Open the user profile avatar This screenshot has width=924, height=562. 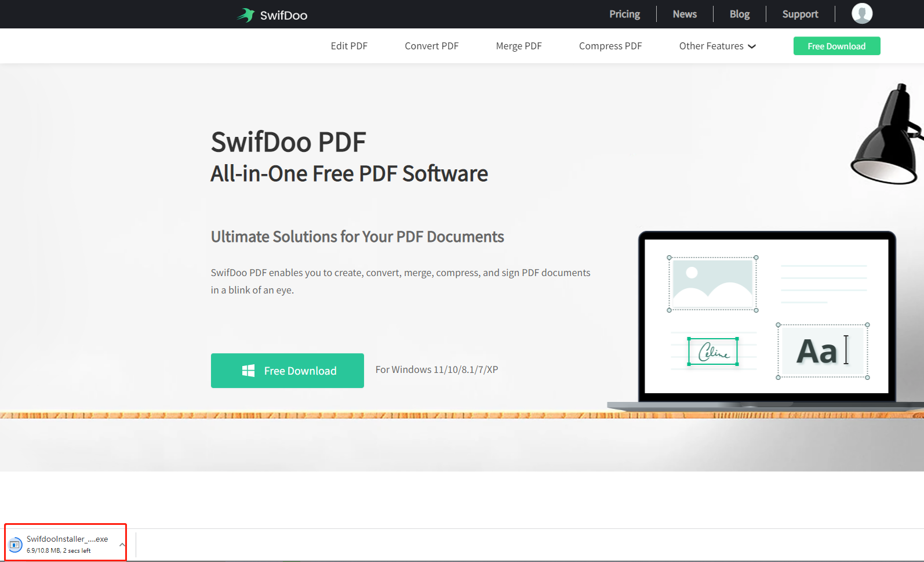[x=861, y=13]
